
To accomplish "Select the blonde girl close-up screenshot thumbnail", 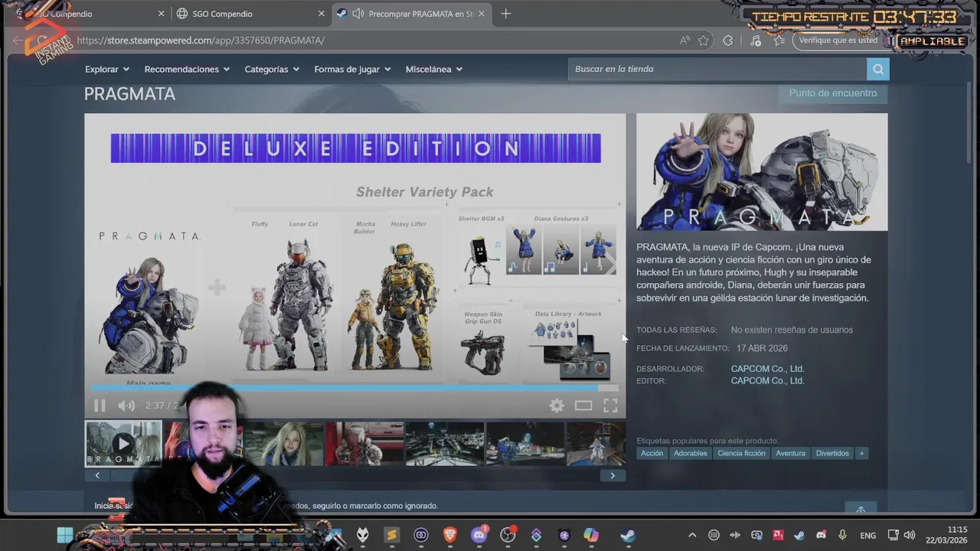I will click(x=284, y=444).
